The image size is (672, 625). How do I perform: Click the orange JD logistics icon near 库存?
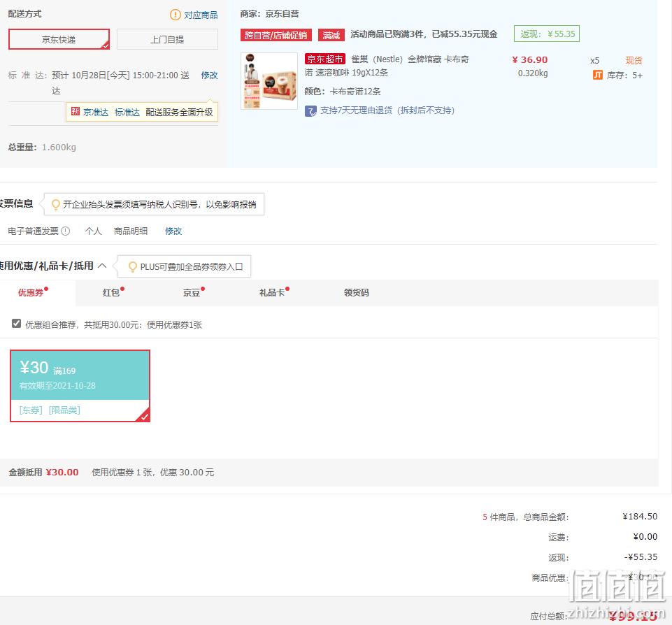597,76
